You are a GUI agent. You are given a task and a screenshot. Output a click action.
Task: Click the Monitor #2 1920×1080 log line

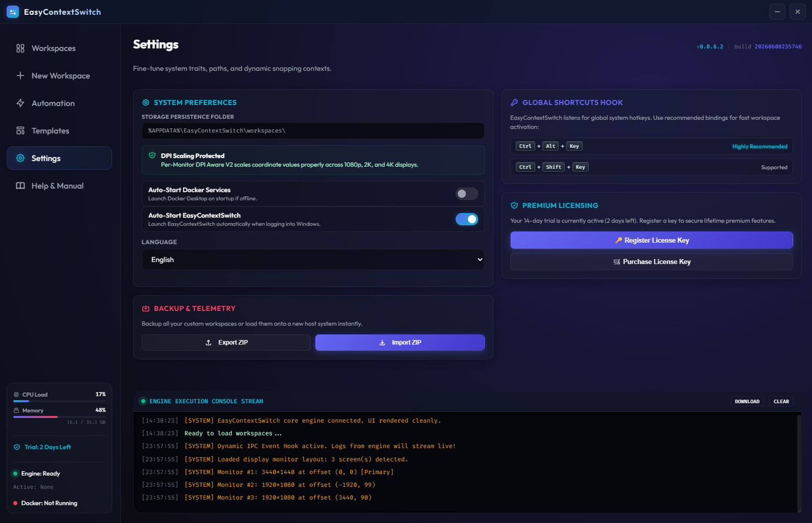pos(280,485)
